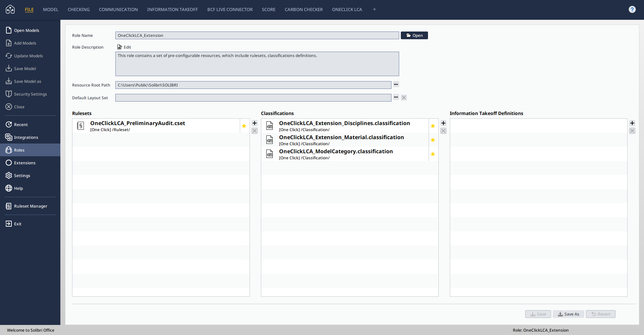Image resolution: width=644 pixels, height=335 pixels.
Task: Open Integrations from the sidebar
Action: click(x=26, y=137)
